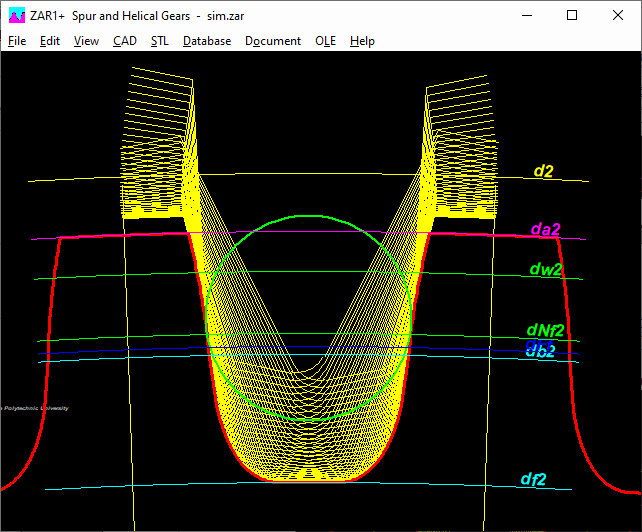Open the View menu
The image size is (642, 532).
pyautogui.click(x=86, y=41)
